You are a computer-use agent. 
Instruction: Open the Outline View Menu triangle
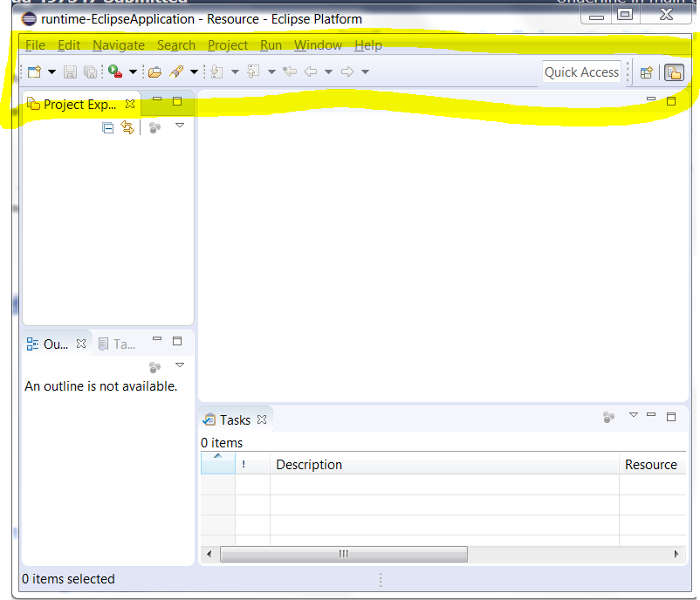pos(180,365)
